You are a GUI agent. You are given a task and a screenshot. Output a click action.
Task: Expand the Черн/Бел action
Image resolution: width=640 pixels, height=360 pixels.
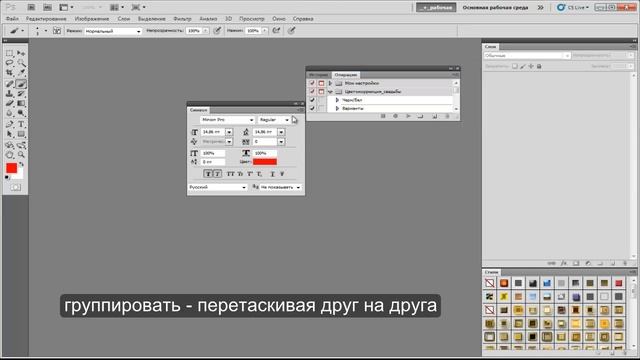[337, 100]
